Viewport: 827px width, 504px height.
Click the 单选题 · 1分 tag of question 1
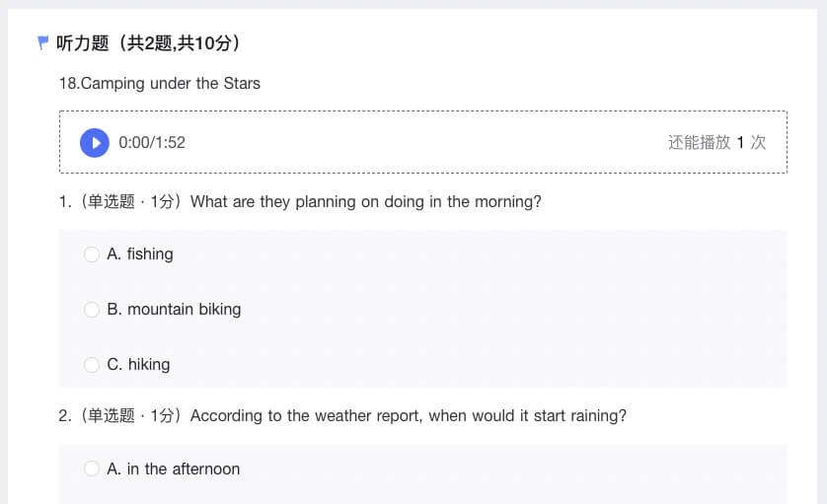coord(131,202)
